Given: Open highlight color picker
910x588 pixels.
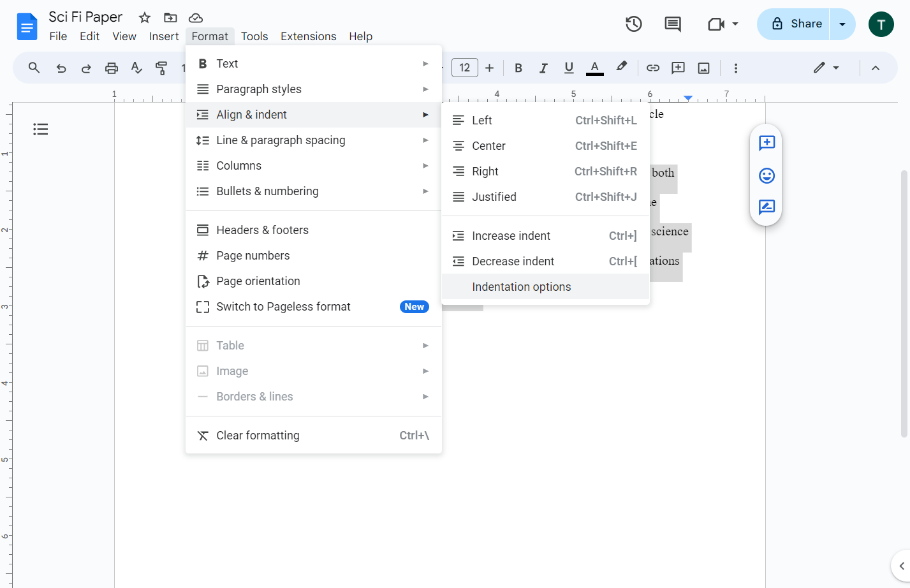Looking at the screenshot, I should (x=621, y=66).
